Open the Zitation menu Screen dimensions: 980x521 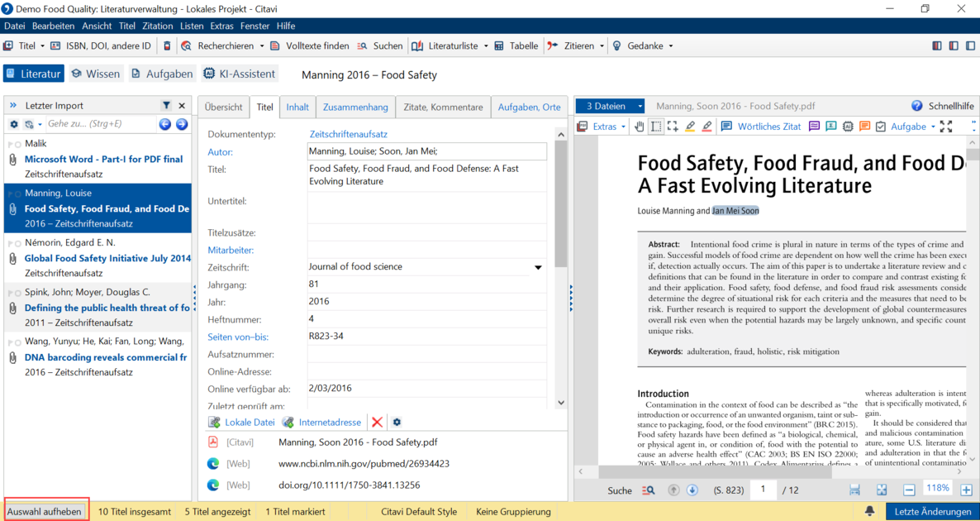(x=158, y=26)
